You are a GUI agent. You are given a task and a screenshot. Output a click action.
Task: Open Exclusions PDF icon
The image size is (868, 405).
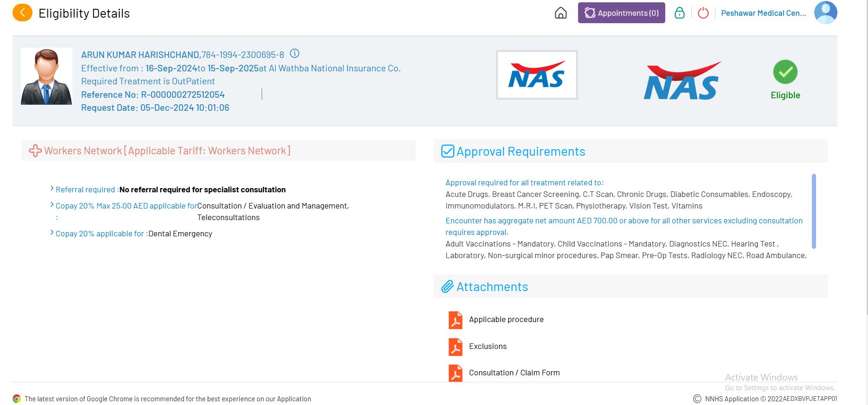[x=455, y=347]
